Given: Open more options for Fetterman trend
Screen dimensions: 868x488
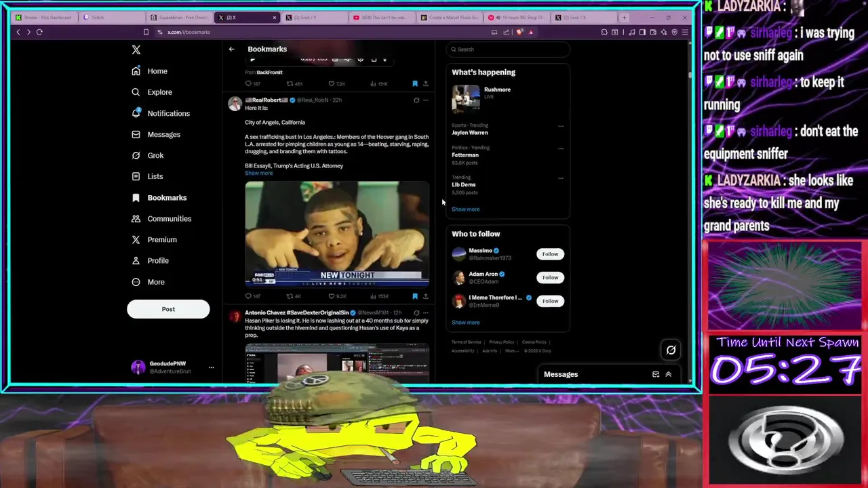Looking at the screenshot, I should [560, 148].
